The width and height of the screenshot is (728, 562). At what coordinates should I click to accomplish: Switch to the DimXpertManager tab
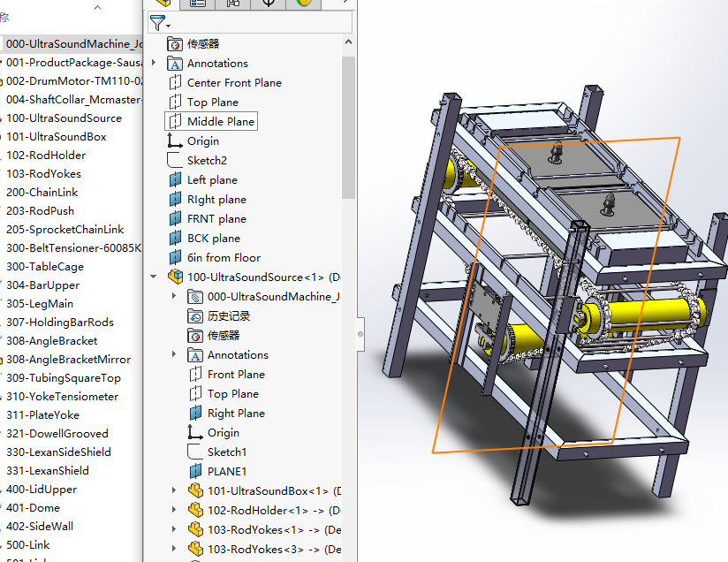click(269, 4)
